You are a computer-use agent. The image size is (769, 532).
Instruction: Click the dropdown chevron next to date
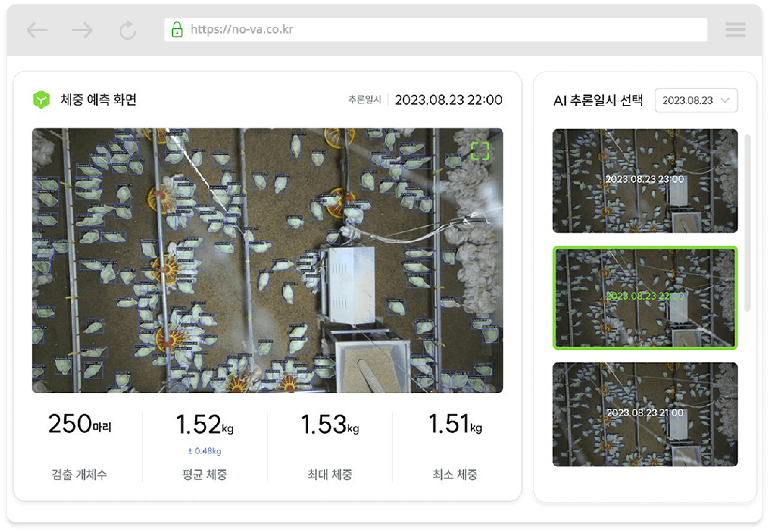(x=725, y=100)
